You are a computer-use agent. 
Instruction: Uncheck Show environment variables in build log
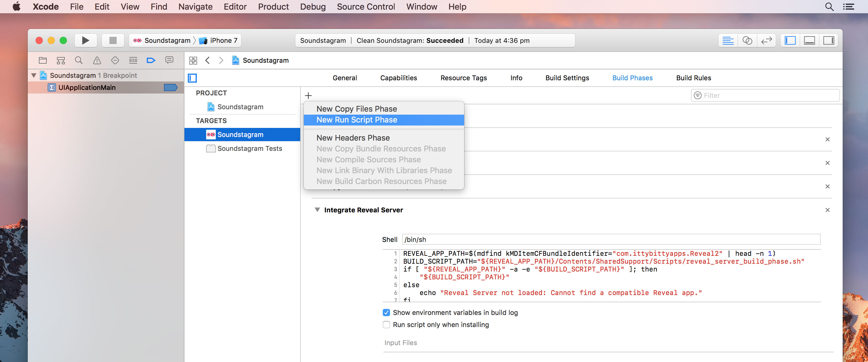(x=386, y=313)
